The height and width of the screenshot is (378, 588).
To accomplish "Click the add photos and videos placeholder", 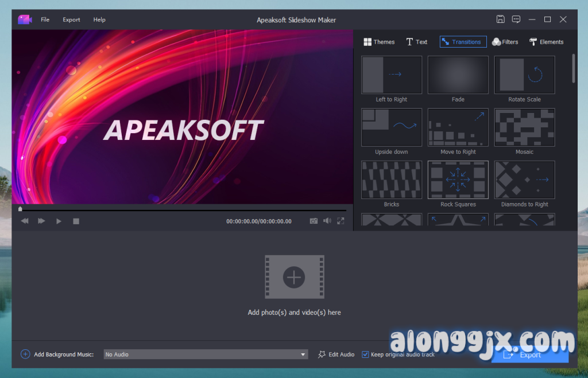I will (294, 277).
